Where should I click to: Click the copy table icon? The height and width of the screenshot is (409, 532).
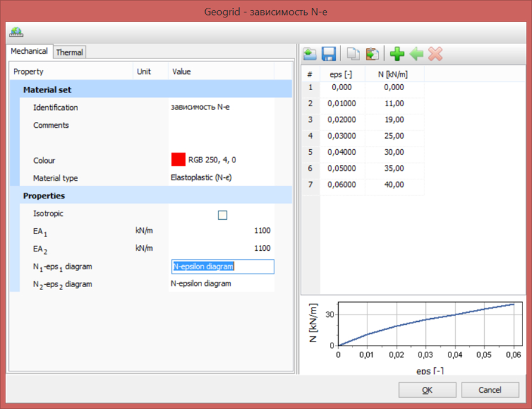[x=354, y=54]
